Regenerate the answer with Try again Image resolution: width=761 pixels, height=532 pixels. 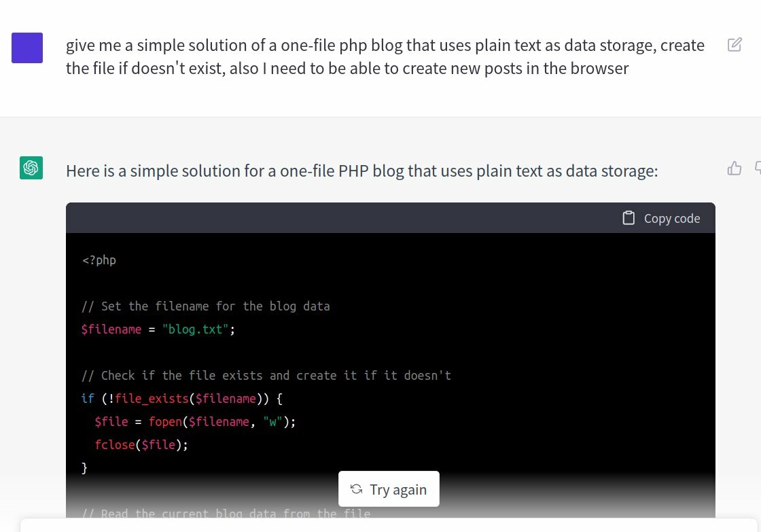(389, 489)
